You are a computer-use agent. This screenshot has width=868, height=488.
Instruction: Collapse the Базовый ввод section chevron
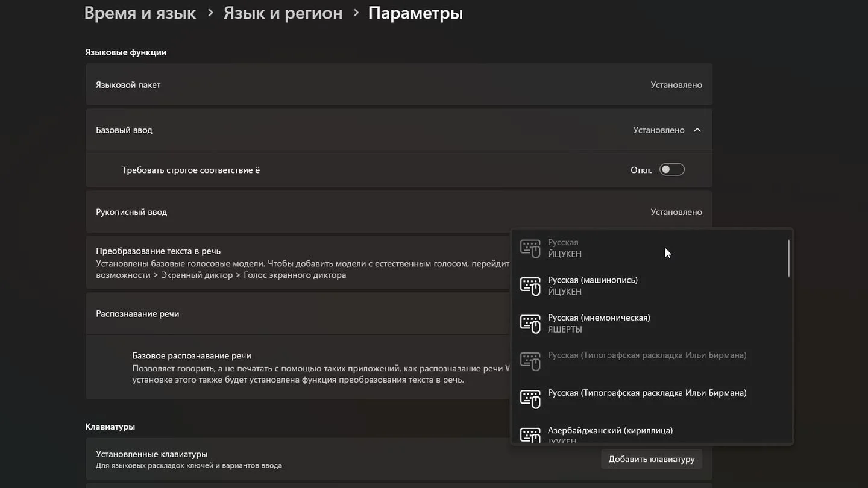697,130
